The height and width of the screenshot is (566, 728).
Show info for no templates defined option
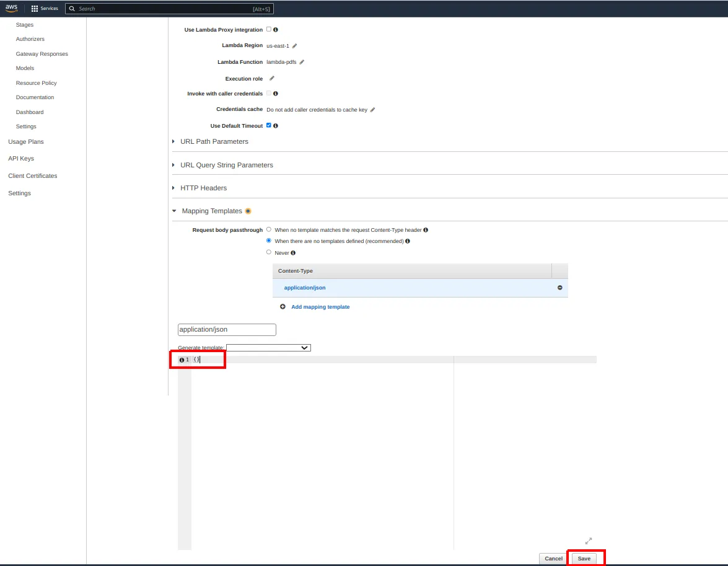pyautogui.click(x=408, y=241)
